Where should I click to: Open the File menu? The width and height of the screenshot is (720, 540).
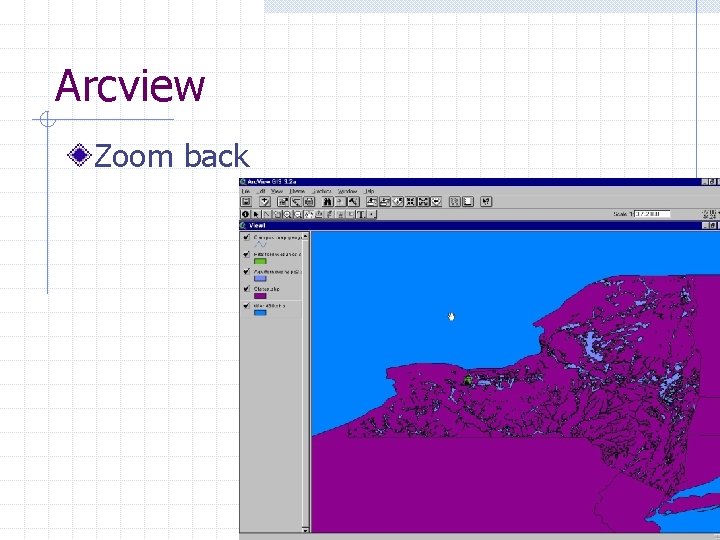pos(246,191)
